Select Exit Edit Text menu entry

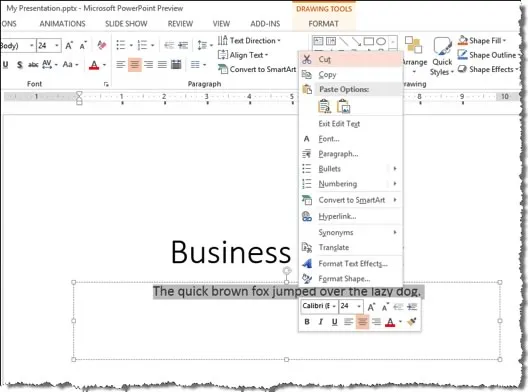(351, 124)
